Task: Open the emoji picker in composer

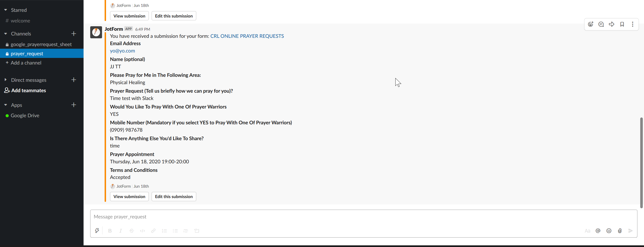Action: (609, 231)
